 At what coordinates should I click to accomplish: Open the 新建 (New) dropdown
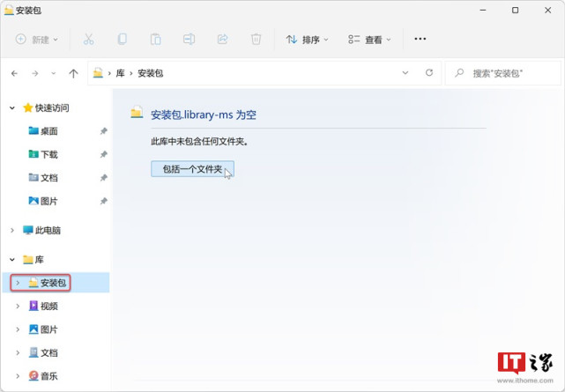[x=36, y=40]
